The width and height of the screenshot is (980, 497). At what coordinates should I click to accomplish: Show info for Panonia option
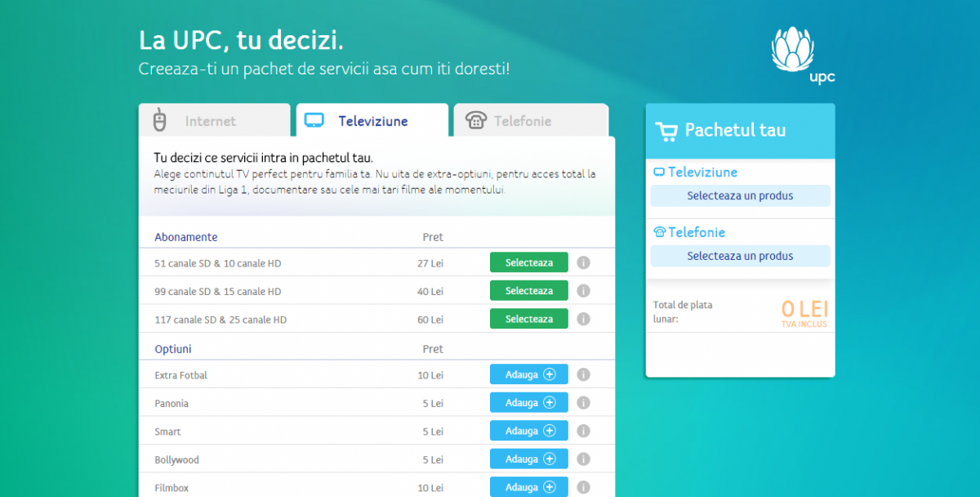[x=583, y=403]
